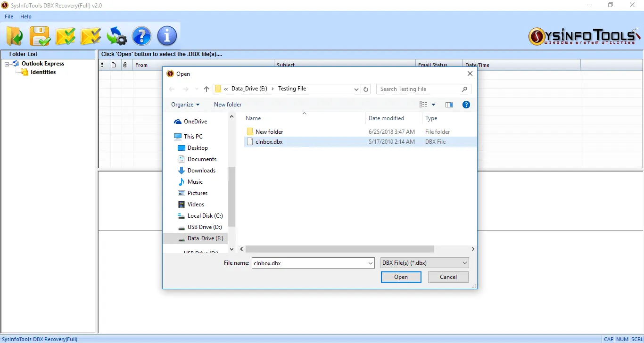
Task: Select Desktop in the navigation pane
Action: pos(198,148)
